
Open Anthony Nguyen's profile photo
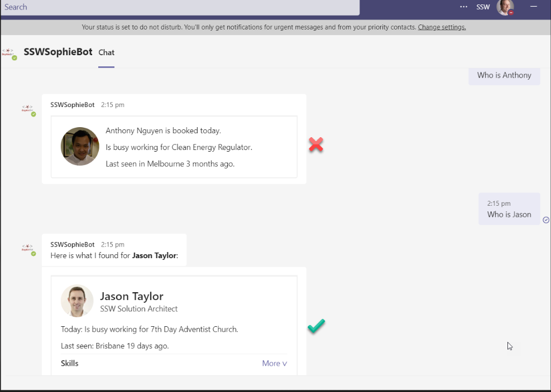coord(80,147)
